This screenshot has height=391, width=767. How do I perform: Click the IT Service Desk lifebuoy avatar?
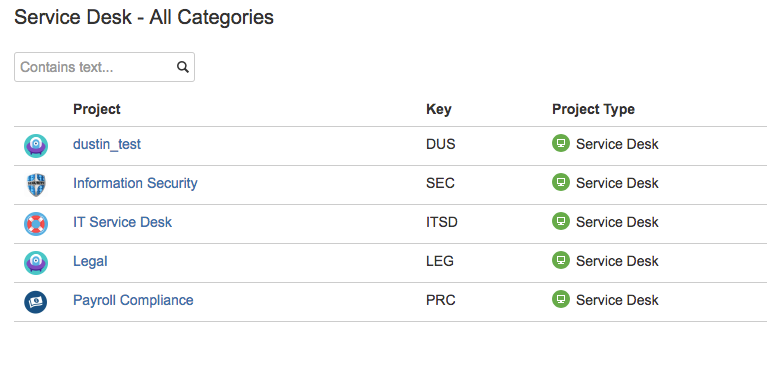(x=36, y=224)
